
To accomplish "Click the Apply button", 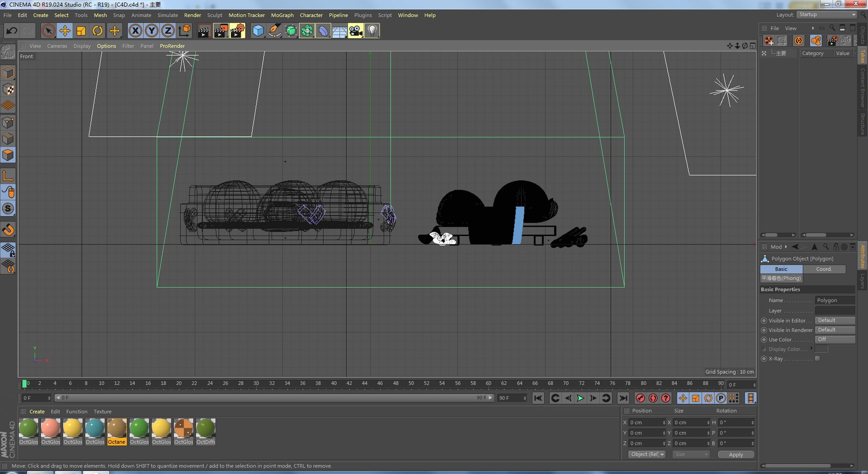I will click(x=736, y=455).
